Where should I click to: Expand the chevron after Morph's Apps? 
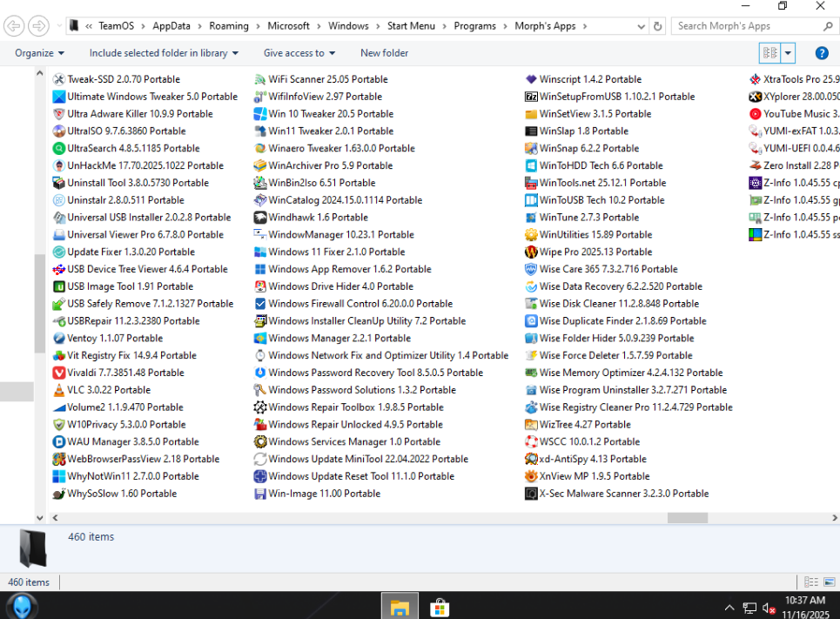[584, 26]
